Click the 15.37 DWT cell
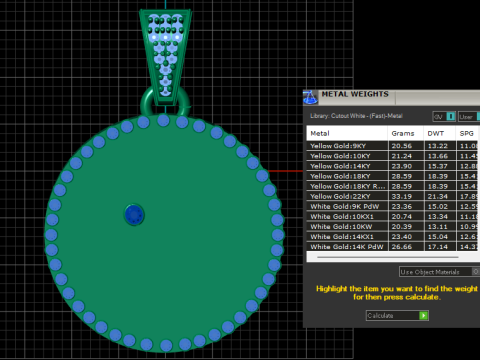480x360 pixels. (x=440, y=166)
